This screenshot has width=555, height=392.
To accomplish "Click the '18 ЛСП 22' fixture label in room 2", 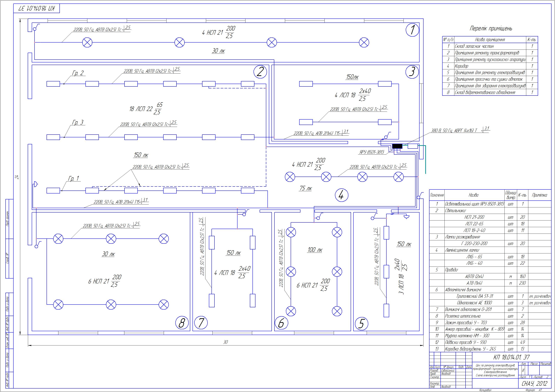I will point(141,109).
